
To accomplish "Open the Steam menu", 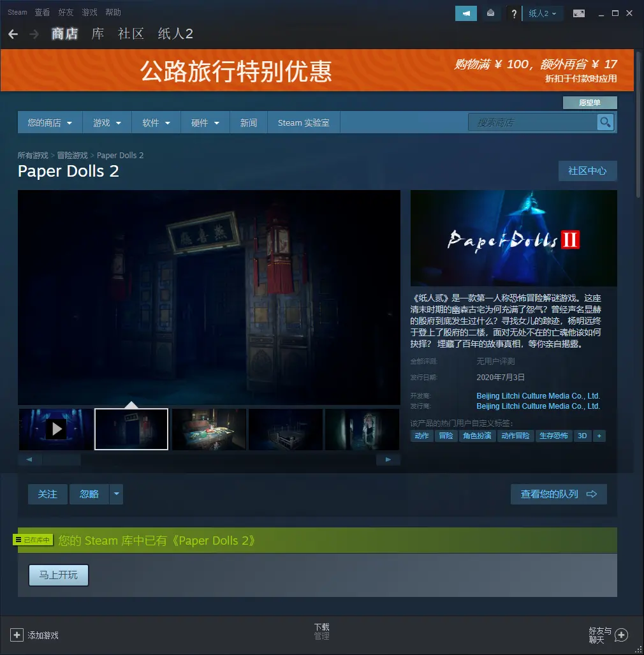I will pos(17,13).
